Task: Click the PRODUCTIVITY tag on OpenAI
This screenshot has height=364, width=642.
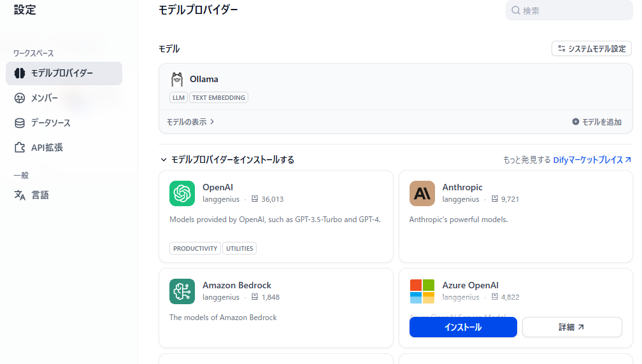Action: click(x=196, y=248)
